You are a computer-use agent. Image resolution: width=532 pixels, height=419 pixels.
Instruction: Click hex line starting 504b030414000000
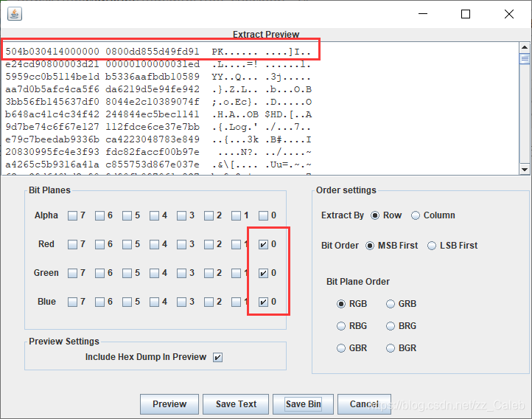[158, 52]
